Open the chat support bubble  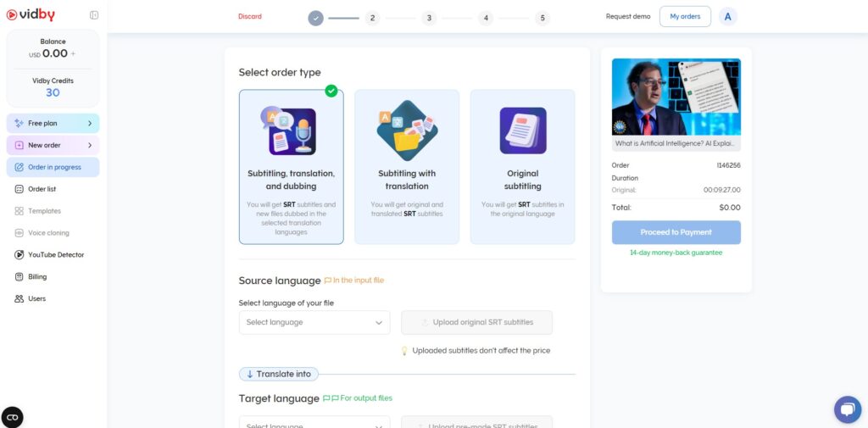tap(848, 409)
